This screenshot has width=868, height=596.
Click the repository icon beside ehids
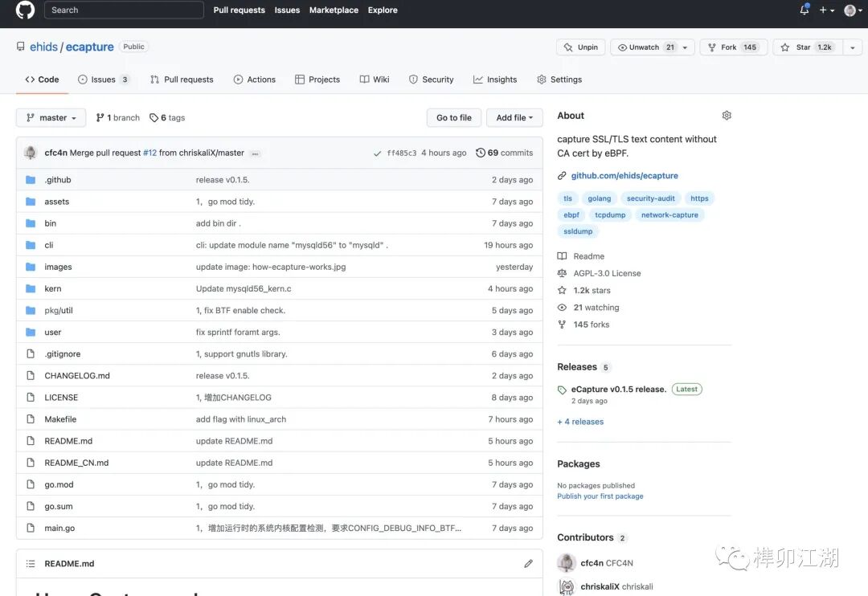point(20,47)
